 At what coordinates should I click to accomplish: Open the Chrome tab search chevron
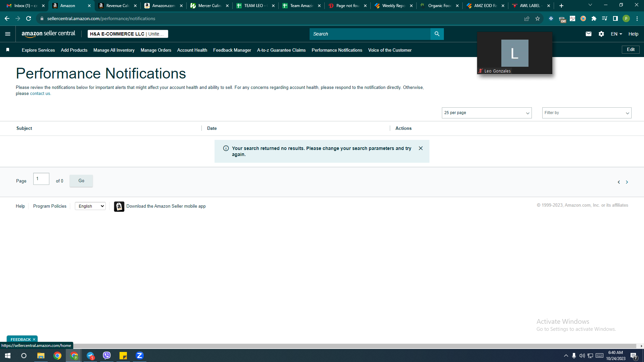coord(590,5)
